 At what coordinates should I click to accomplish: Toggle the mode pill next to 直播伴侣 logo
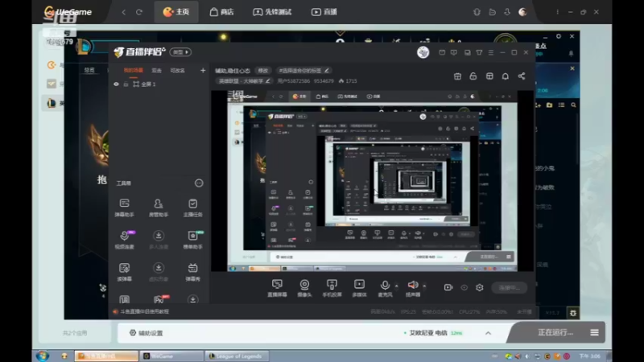pyautogui.click(x=180, y=52)
